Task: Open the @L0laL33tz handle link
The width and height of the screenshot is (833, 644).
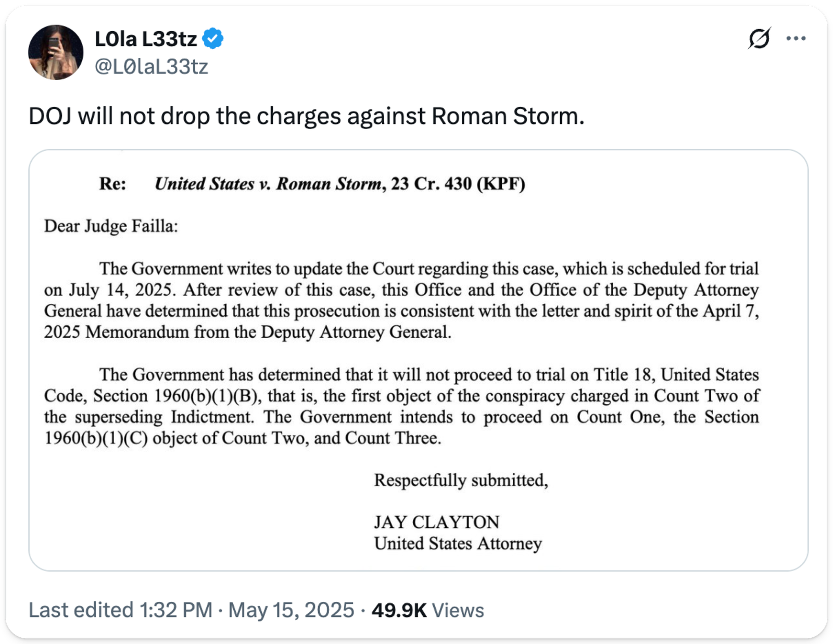Action: (x=152, y=67)
